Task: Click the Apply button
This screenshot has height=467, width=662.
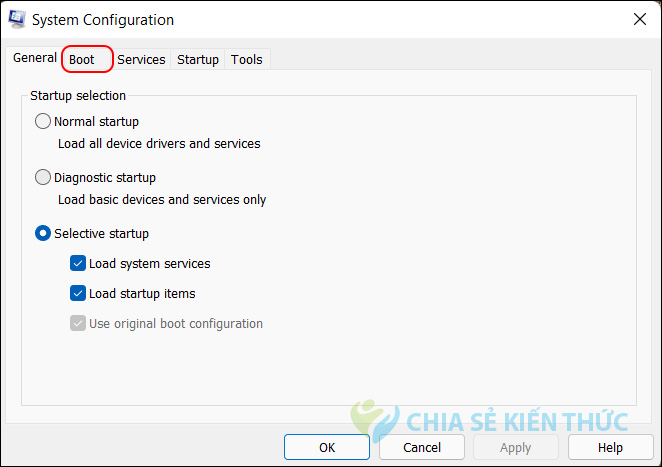Action: (x=516, y=447)
